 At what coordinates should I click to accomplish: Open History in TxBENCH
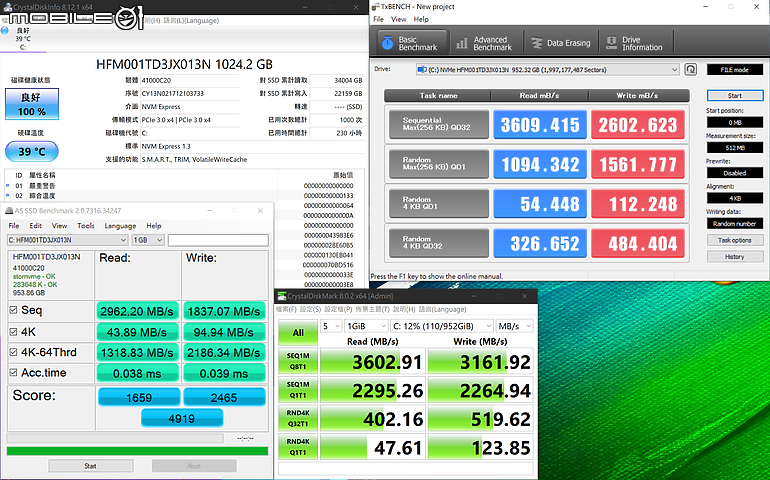click(x=735, y=256)
